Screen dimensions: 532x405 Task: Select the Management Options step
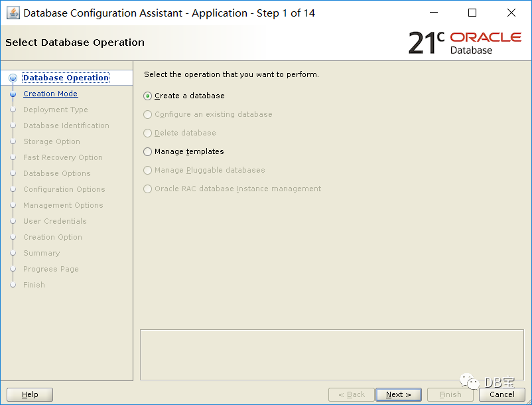pyautogui.click(x=63, y=205)
